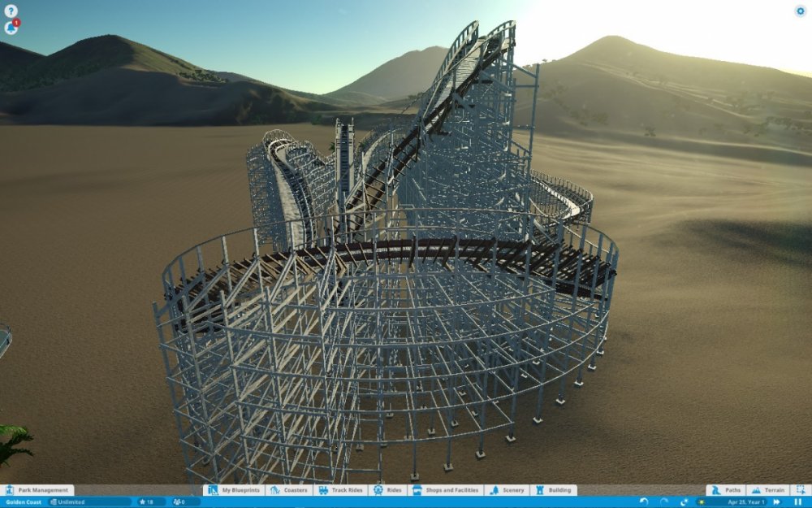
Task: Open the Coasters menu
Action: (x=288, y=490)
